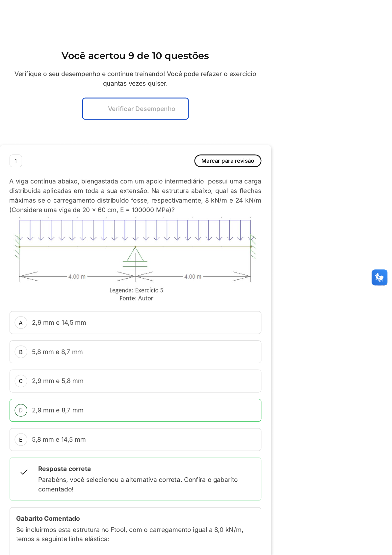Mark question with Marcar para revisão
The width and height of the screenshot is (392, 555).
pos(228,161)
